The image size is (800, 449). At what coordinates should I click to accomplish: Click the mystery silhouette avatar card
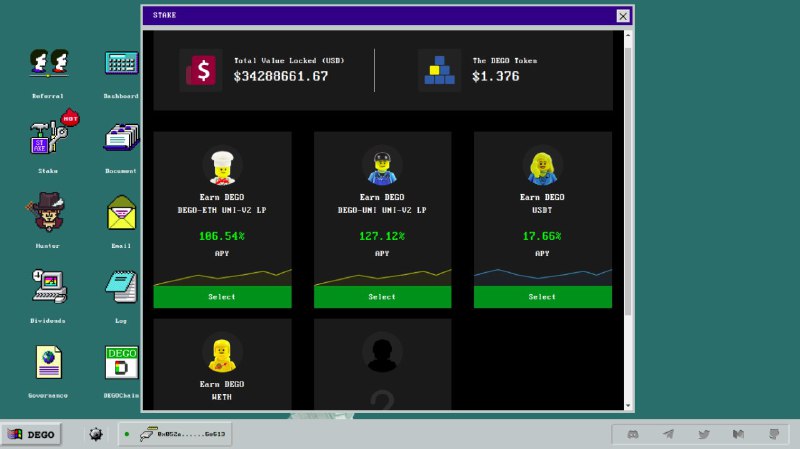pyautogui.click(x=382, y=353)
